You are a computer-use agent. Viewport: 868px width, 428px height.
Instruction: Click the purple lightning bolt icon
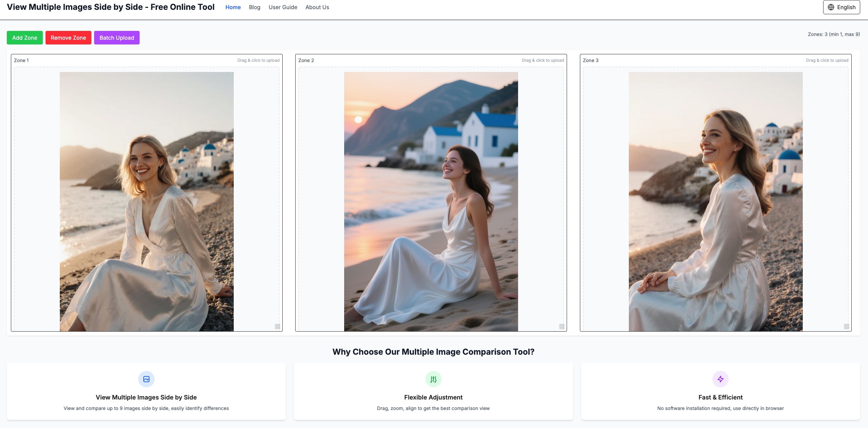(x=721, y=379)
